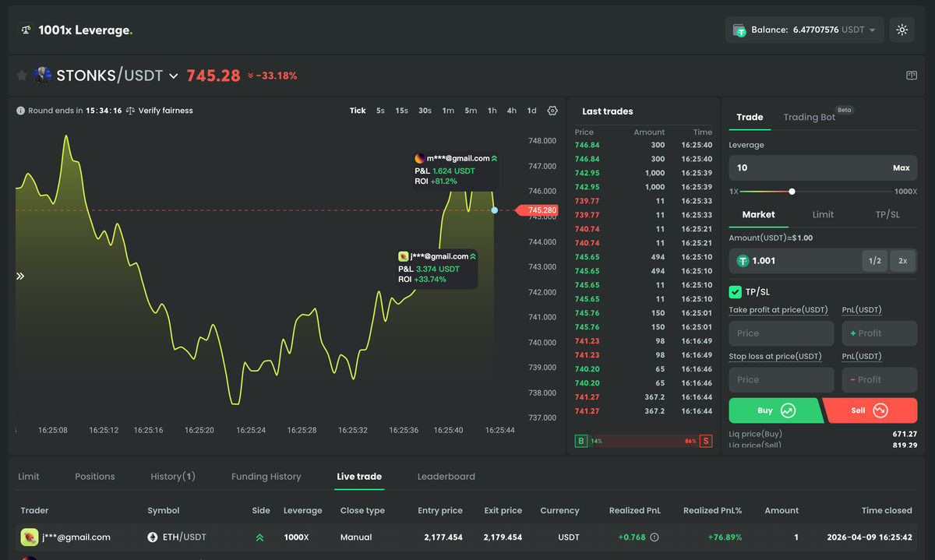
Task: Click the Tether icon in the amount field
Action: point(743,261)
